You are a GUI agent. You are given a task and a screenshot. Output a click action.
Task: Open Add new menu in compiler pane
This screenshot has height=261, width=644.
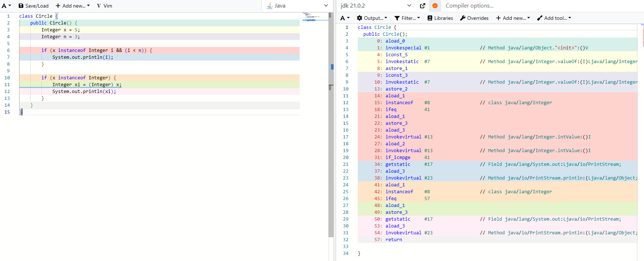tap(513, 18)
